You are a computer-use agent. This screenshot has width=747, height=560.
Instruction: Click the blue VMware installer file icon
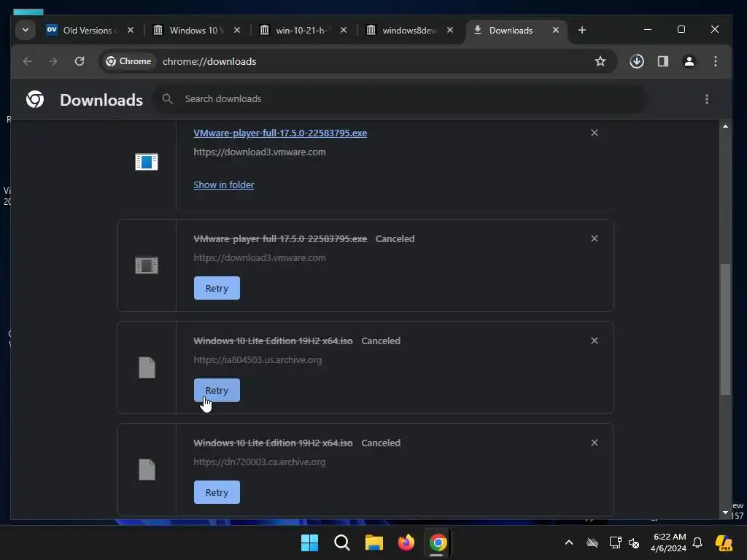146,162
